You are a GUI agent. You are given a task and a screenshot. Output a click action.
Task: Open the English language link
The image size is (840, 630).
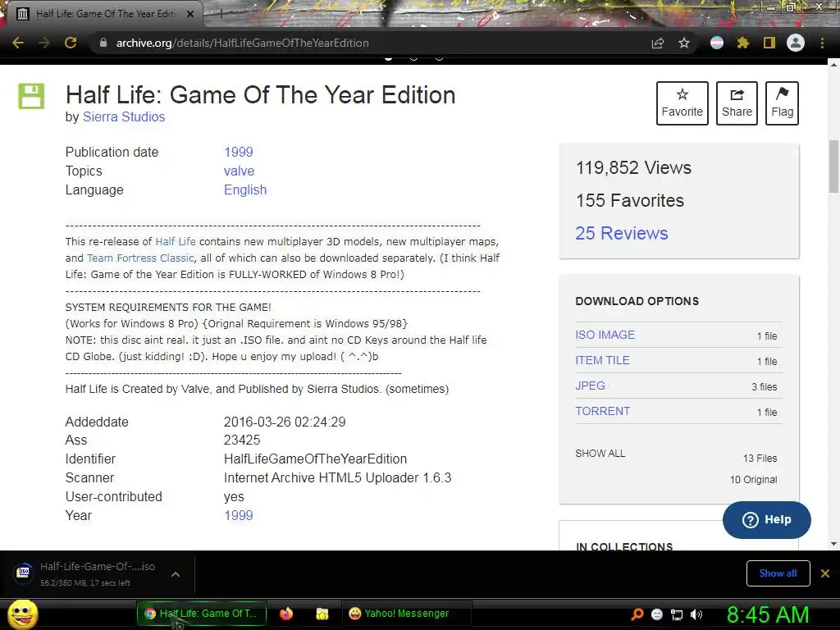(x=245, y=189)
